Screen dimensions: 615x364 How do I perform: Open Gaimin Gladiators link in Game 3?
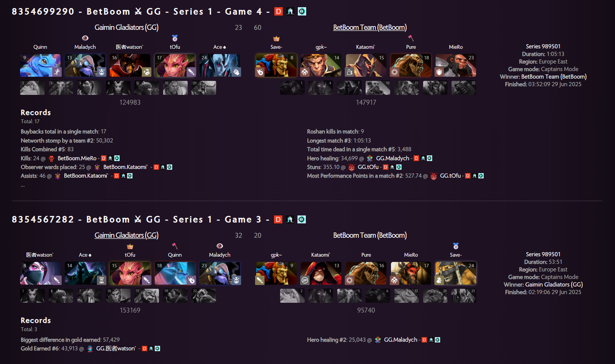tap(126, 235)
